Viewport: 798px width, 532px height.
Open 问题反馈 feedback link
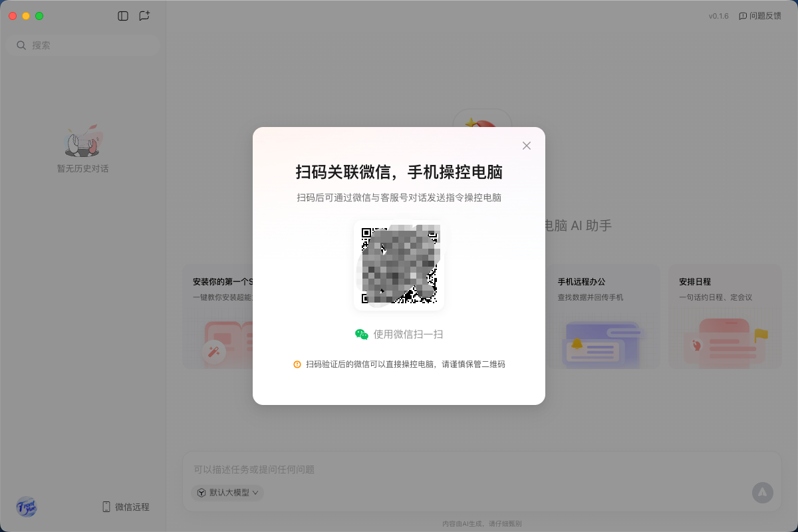(x=760, y=16)
